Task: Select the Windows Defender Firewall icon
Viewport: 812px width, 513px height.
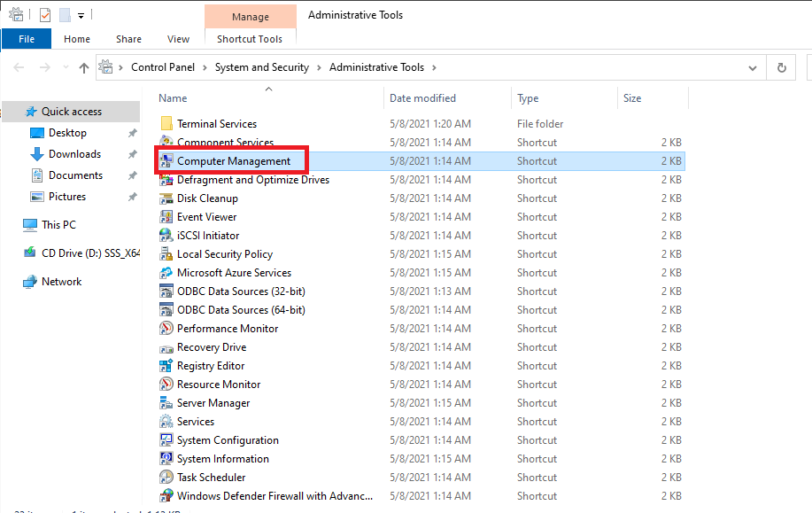Action: (166, 496)
